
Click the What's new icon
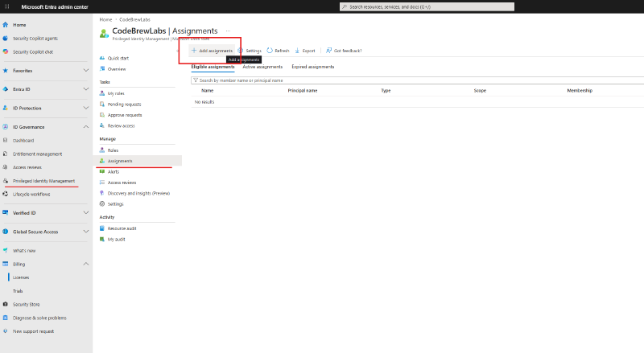click(6, 250)
